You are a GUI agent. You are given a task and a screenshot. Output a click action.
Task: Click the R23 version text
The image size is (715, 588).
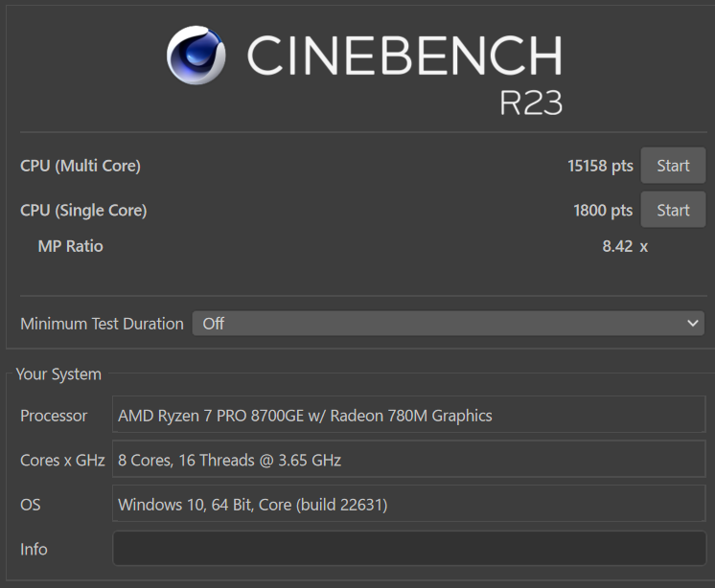click(531, 102)
